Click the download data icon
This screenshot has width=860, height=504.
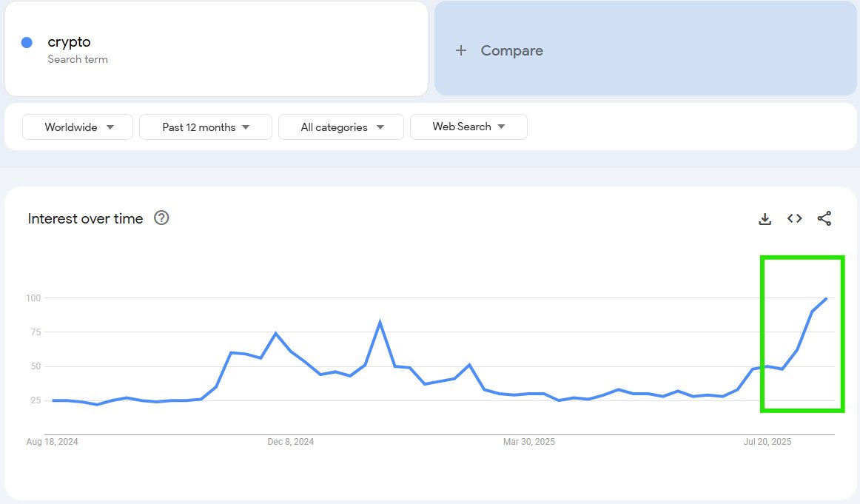coord(765,218)
